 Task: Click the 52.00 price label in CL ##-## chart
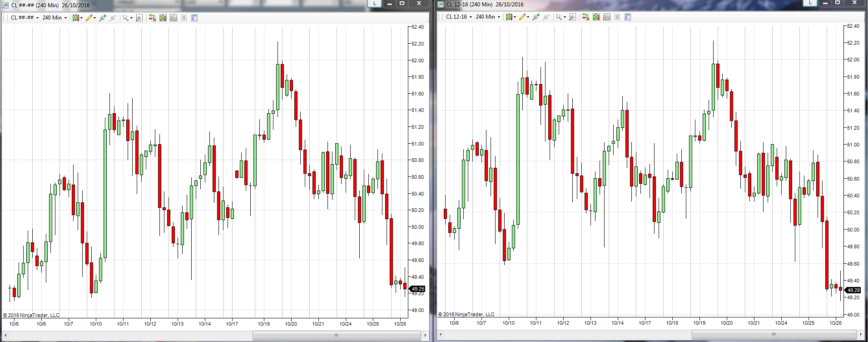(417, 60)
